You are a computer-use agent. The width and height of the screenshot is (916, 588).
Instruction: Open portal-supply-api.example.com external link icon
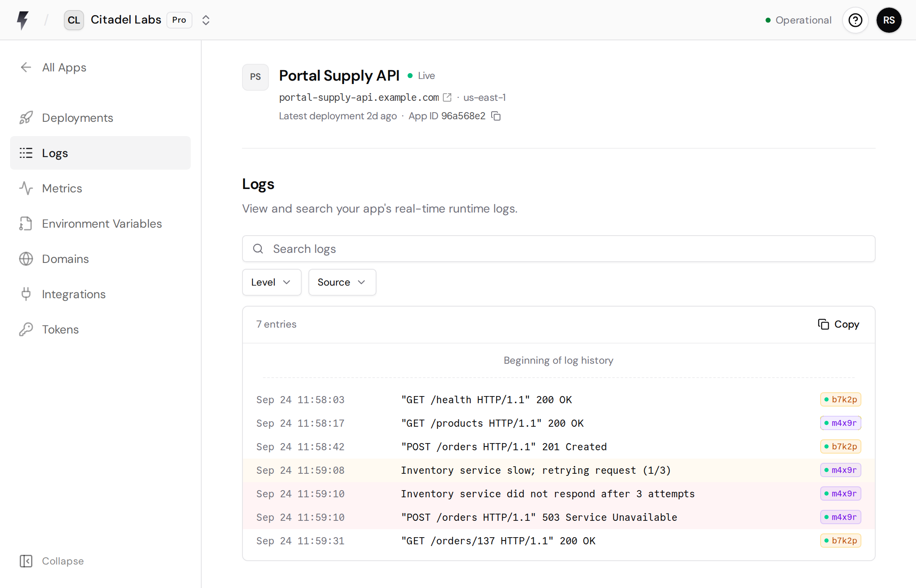tap(447, 97)
